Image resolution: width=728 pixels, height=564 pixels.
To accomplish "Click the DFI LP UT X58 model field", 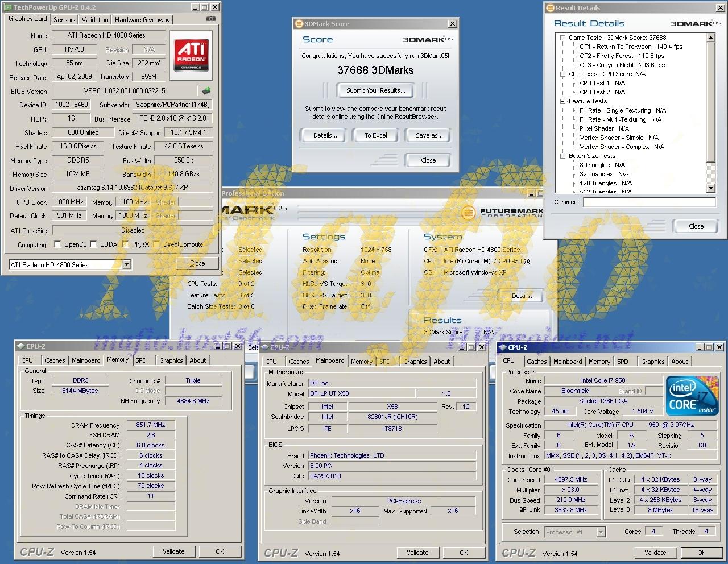I will (361, 393).
